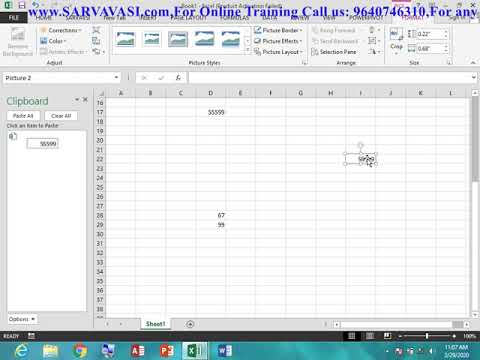Expand the Corrections dropdown

pyautogui.click(x=61, y=30)
